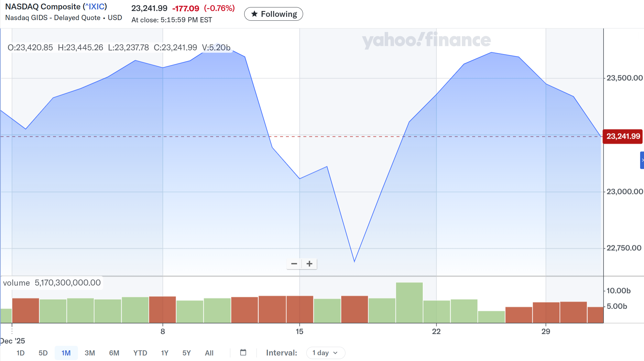Select the 1D time range
644x361 pixels.
coord(20,353)
